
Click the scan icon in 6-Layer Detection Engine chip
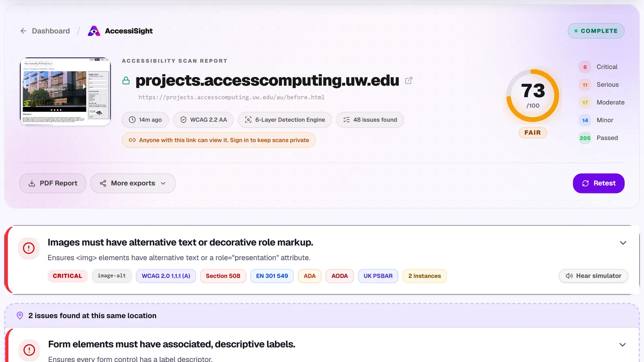pos(248,120)
